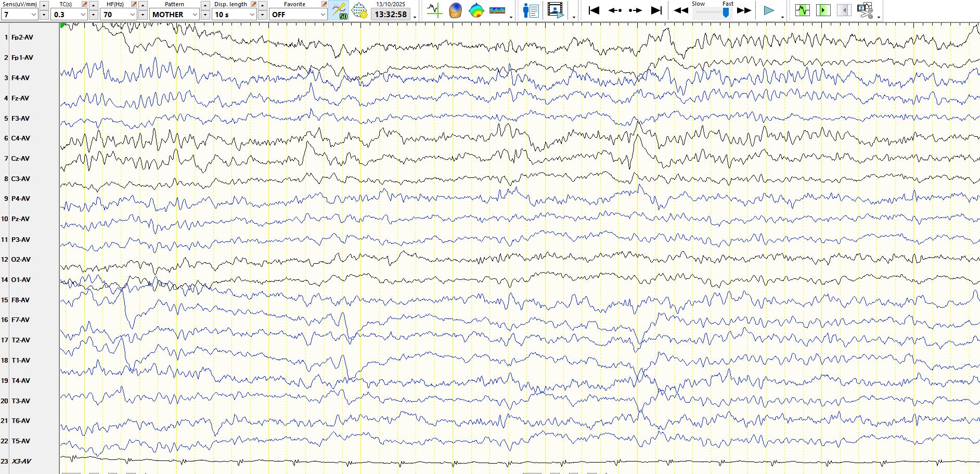
Task: Show the 3D head voltage map
Action: (455, 10)
